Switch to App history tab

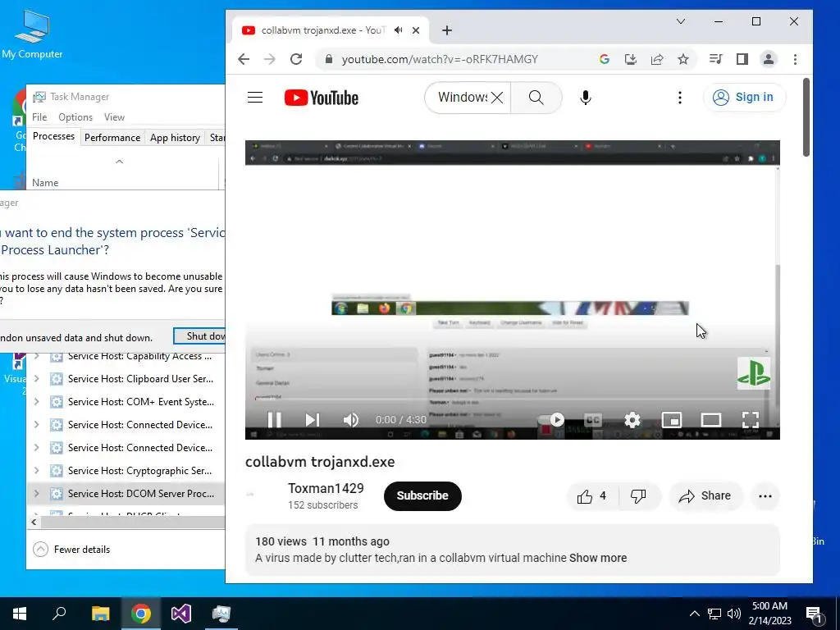[175, 138]
